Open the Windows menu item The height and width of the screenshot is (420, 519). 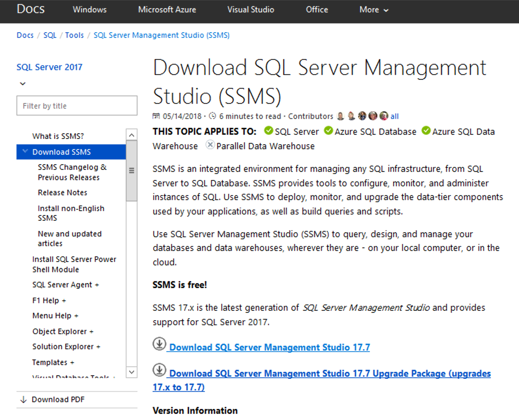[x=90, y=10]
